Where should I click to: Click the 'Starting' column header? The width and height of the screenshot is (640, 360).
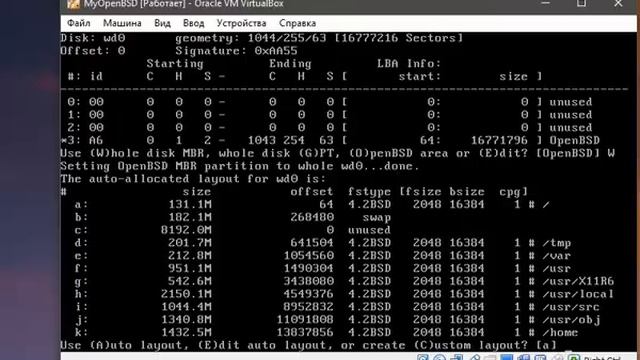[175, 64]
